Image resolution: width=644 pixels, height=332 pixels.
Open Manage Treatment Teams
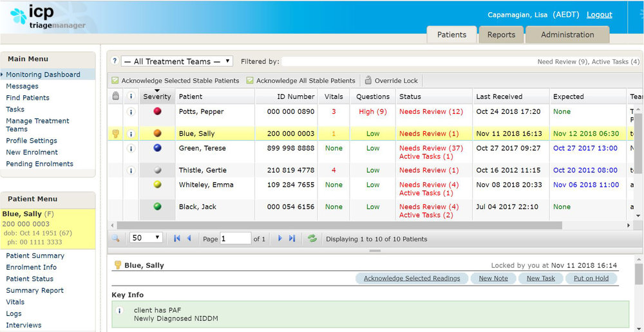click(37, 125)
